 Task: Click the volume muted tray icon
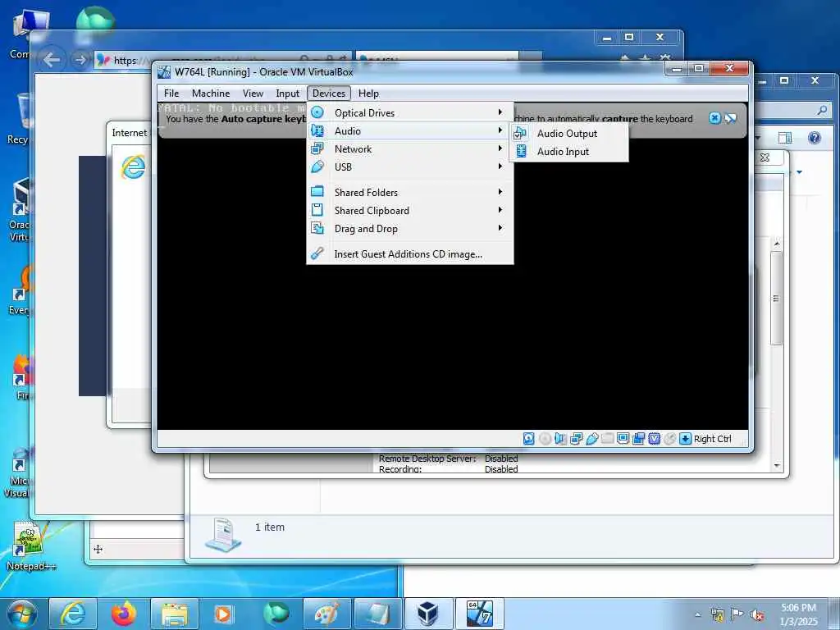(757, 615)
